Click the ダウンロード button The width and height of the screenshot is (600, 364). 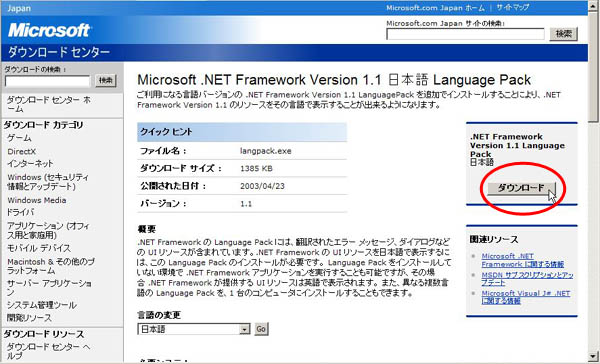coord(521,188)
